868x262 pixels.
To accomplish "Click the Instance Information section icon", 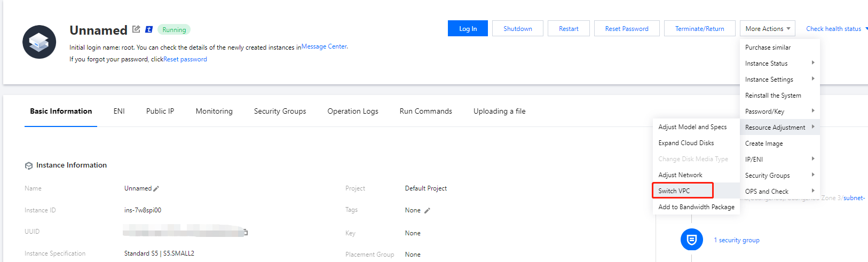I will click(29, 166).
